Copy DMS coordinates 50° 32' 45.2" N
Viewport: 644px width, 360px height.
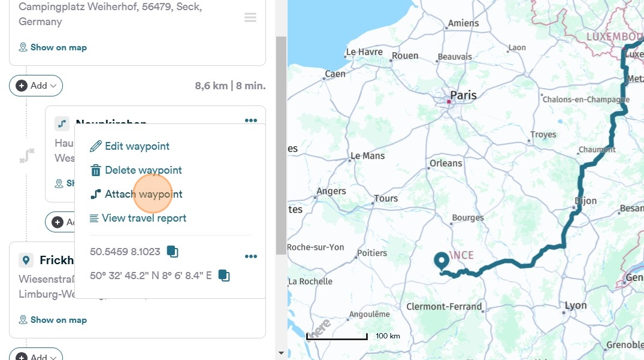point(224,276)
